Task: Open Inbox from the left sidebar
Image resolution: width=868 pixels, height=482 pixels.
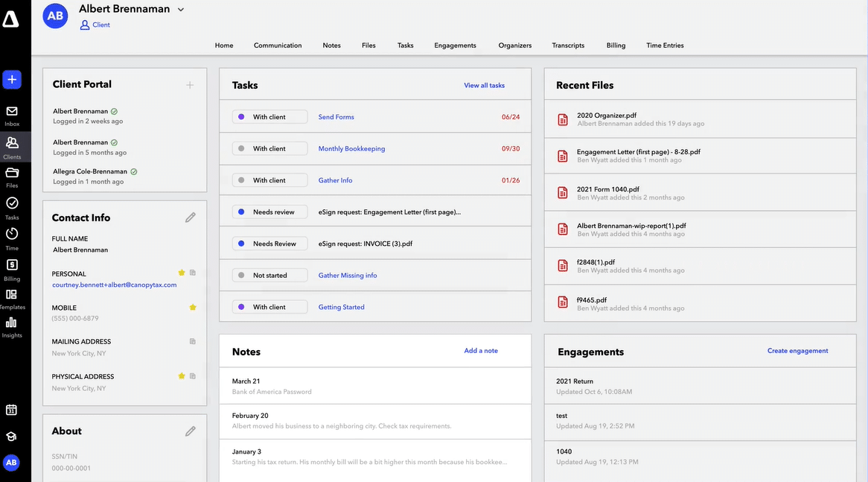Action: tap(10, 110)
